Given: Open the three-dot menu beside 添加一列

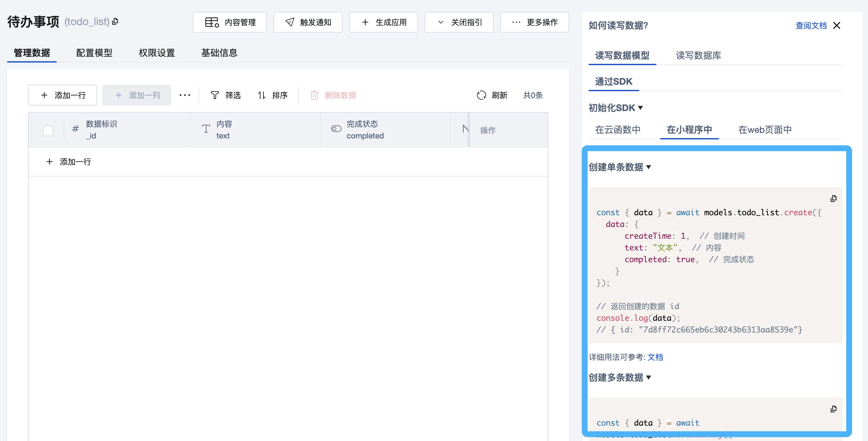Looking at the screenshot, I should coord(185,95).
